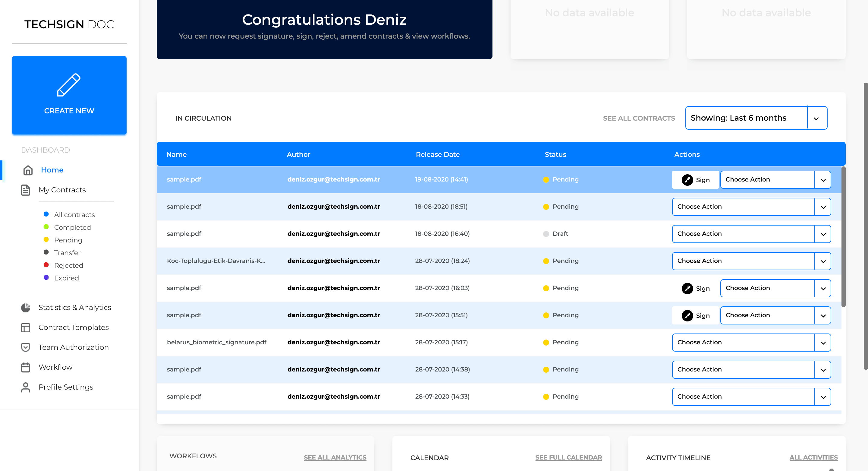This screenshot has height=471, width=868.
Task: Open Contract Templates page
Action: pyautogui.click(x=74, y=327)
